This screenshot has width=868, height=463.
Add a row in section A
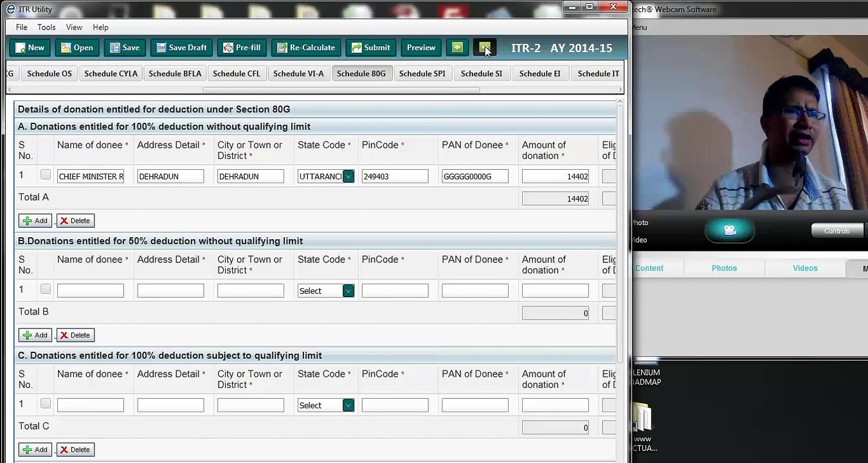click(x=35, y=221)
